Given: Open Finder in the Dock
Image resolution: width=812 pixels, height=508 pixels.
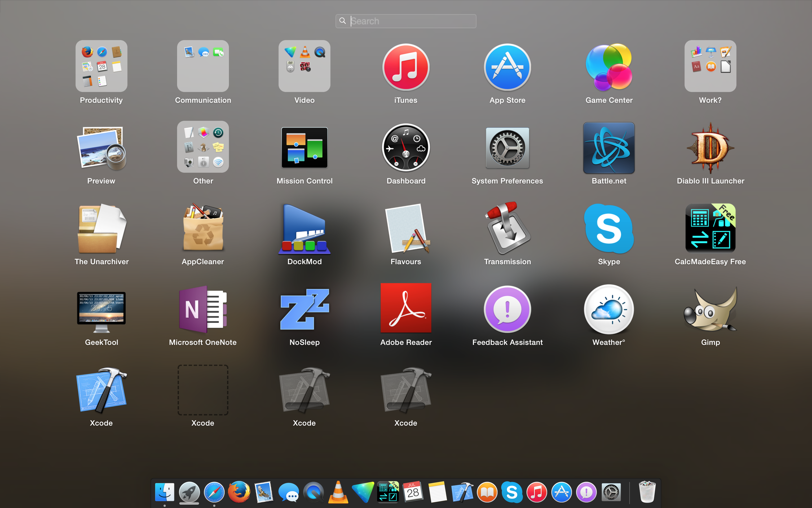Looking at the screenshot, I should [x=164, y=492].
